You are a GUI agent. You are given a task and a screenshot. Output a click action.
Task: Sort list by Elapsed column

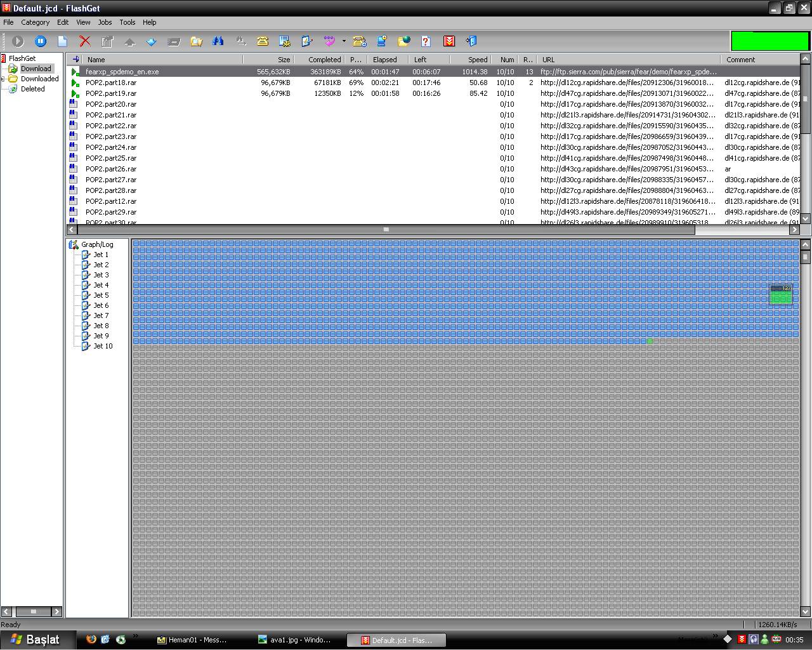(388, 60)
